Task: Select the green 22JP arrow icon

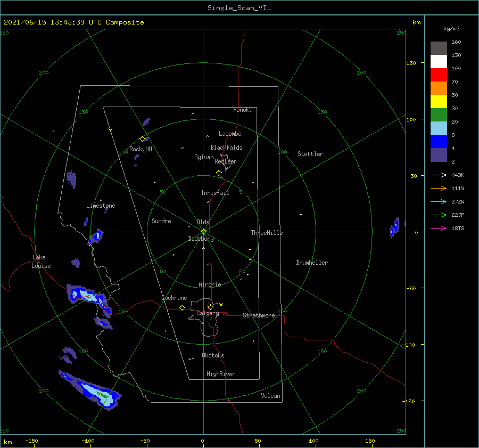Action: click(439, 215)
